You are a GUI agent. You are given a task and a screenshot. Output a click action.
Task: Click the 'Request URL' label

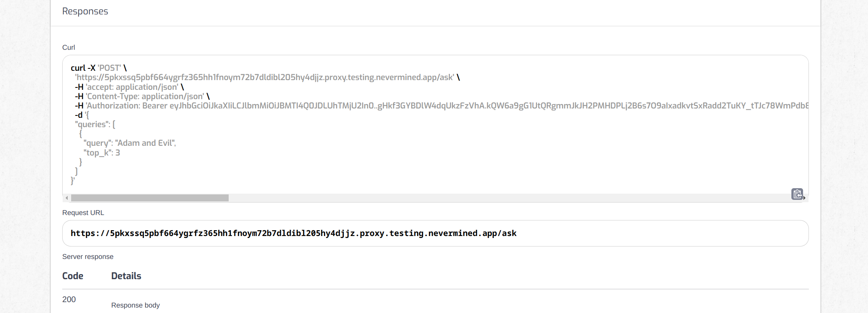tap(83, 213)
